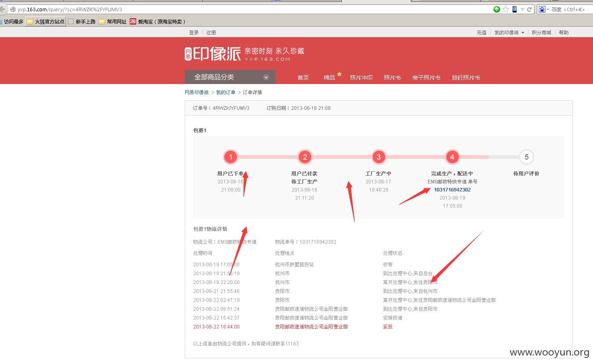The width and height of the screenshot is (593, 364).
Task: Click progress step 4 circle
Action: (452, 157)
